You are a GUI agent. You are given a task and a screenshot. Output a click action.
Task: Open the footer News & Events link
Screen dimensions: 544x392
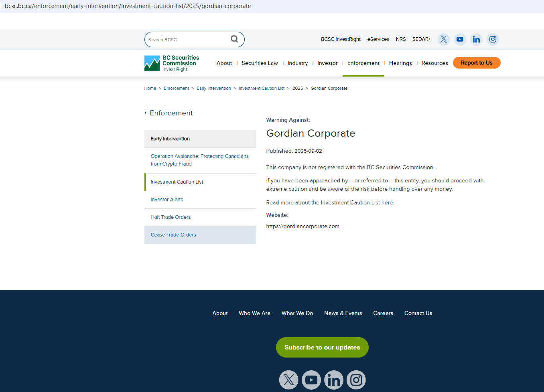(x=343, y=313)
